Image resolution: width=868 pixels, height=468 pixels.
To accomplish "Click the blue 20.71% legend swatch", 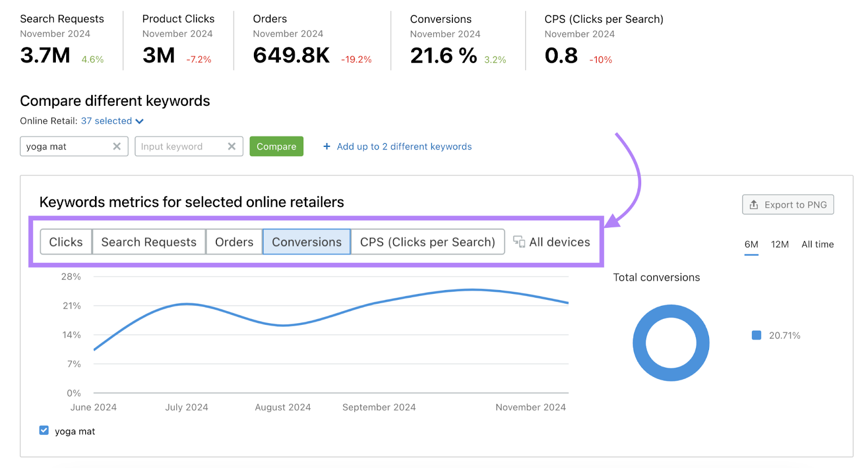I will pos(756,335).
